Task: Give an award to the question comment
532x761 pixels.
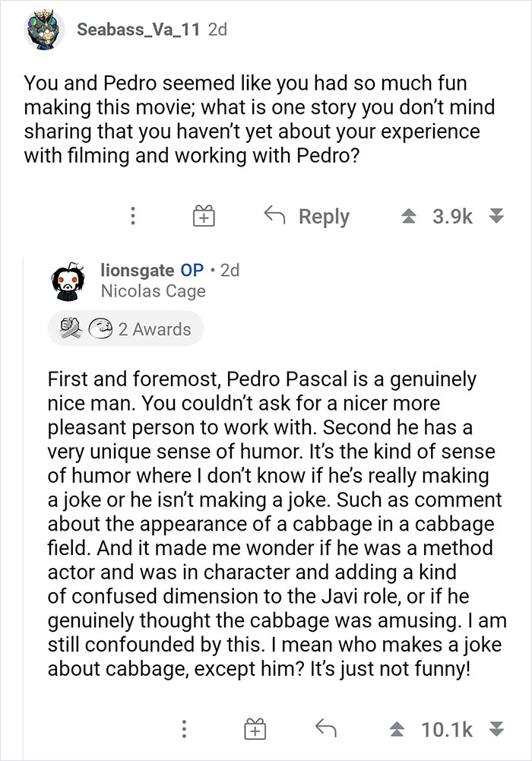Action: point(203,216)
